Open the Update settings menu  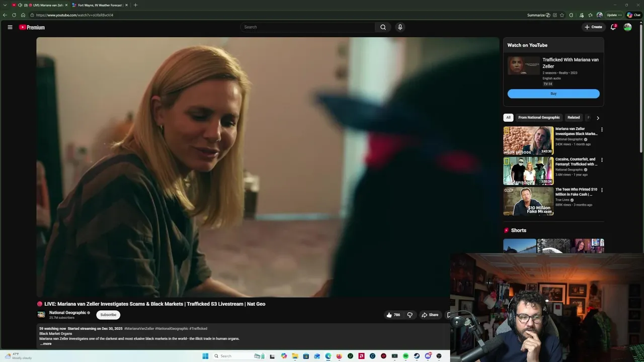[614, 15]
